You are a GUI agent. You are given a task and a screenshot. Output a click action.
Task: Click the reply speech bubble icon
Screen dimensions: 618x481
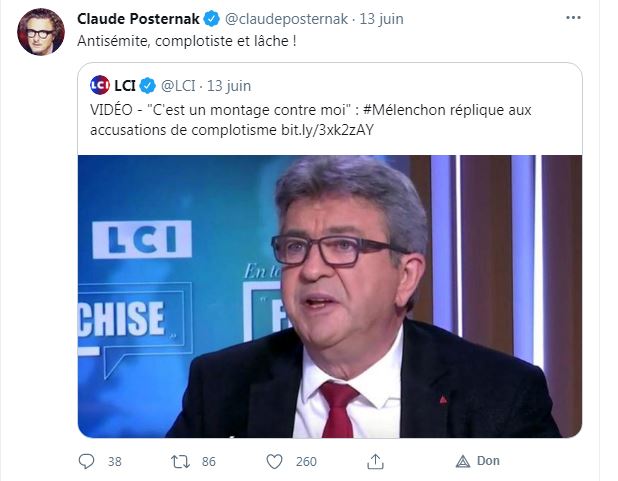pos(86,461)
